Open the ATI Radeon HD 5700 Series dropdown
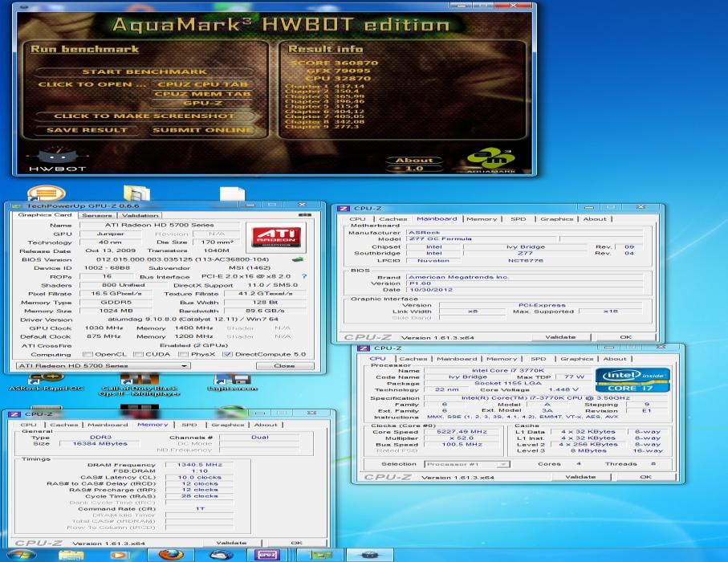This screenshot has height=562, width=728. (103, 365)
